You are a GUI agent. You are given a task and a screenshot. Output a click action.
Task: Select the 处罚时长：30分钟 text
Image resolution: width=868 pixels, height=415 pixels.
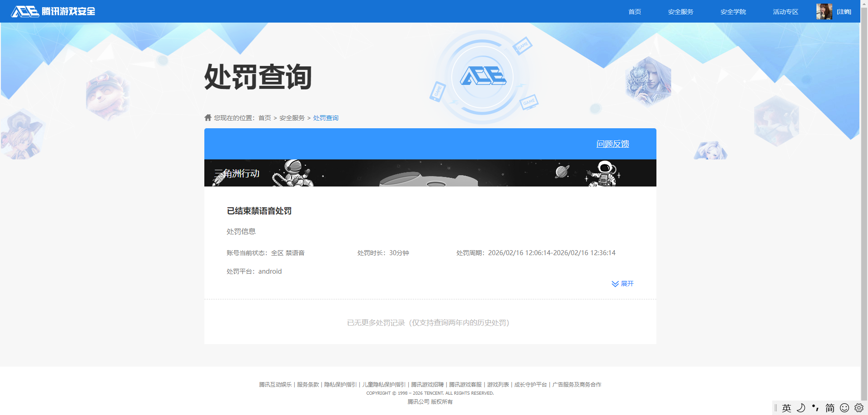[x=383, y=253]
